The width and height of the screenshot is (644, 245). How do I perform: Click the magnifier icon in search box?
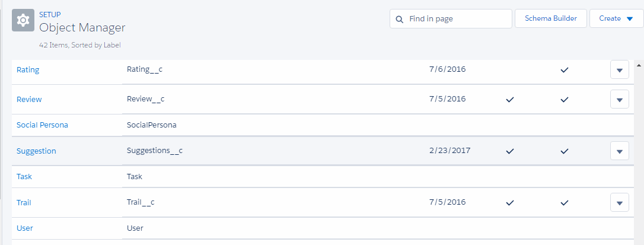click(x=400, y=19)
